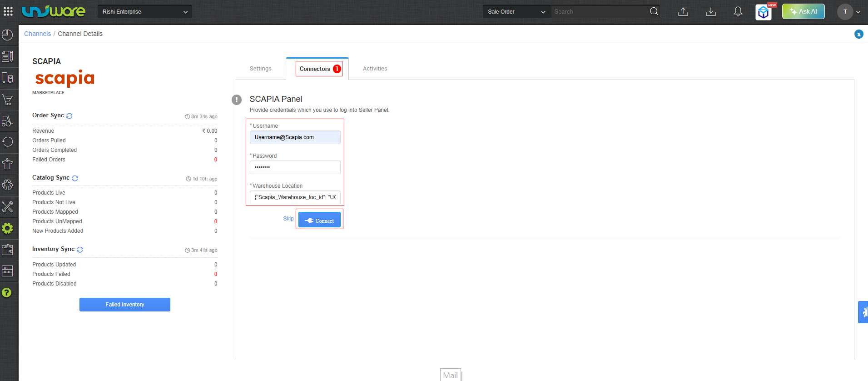Open the wallet sidebar icon
The width and height of the screenshot is (868, 381).
tap(8, 250)
